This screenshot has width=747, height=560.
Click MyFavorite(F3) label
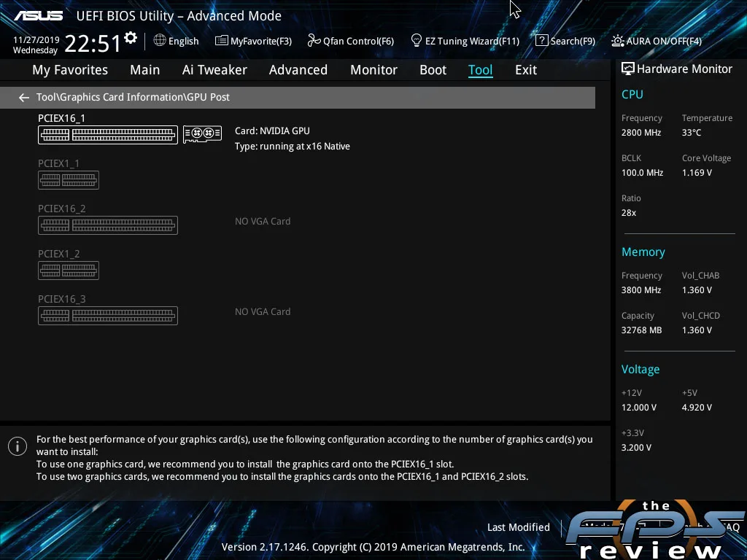coord(261,41)
